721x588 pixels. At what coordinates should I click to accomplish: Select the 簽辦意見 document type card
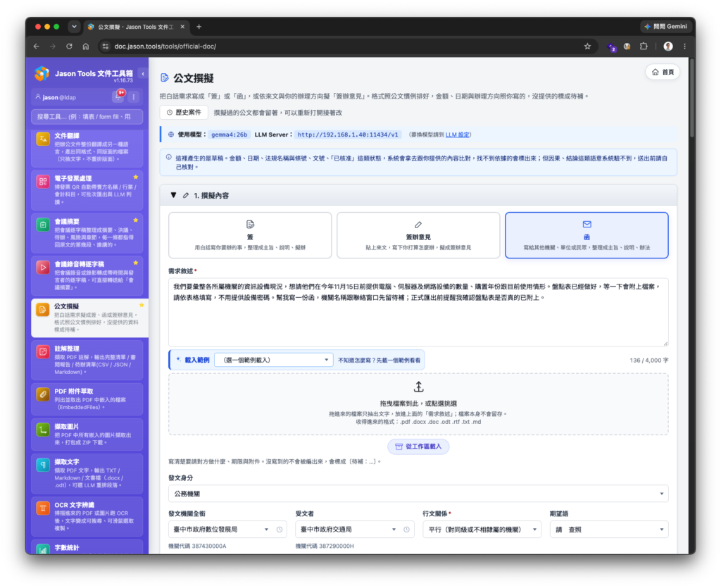(418, 235)
